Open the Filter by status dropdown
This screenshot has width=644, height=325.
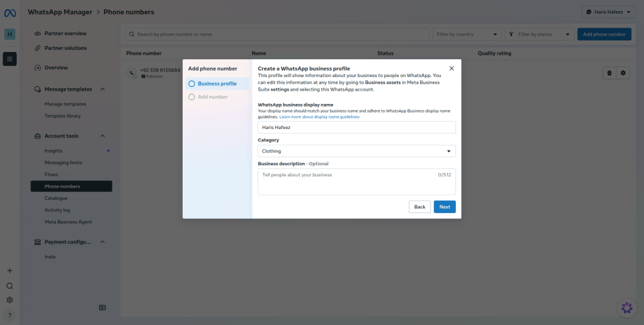(x=540, y=34)
